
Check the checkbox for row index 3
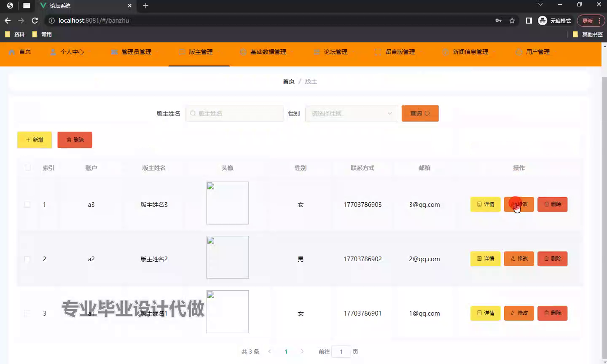[27, 313]
